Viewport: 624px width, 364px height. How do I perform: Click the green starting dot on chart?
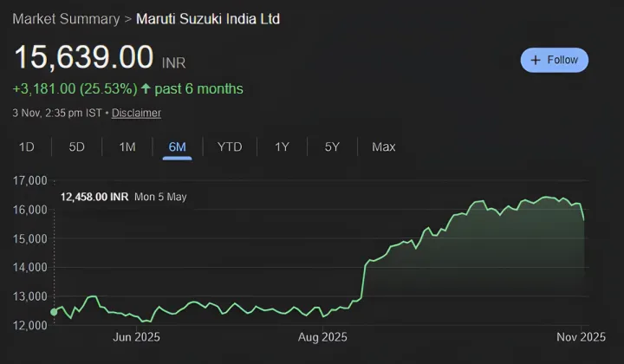(x=55, y=312)
